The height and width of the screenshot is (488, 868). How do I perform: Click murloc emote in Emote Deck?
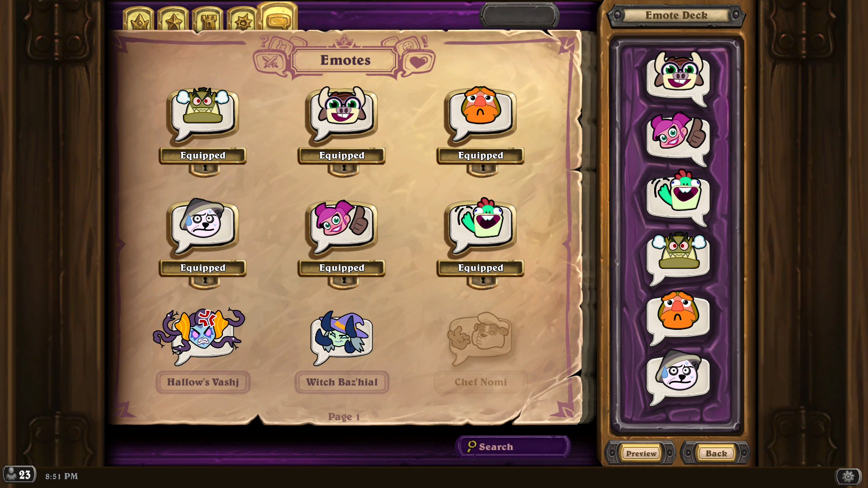pos(678,197)
